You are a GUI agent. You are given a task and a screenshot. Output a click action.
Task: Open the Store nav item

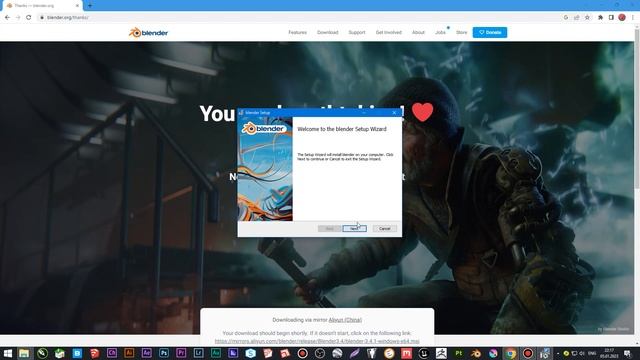tap(462, 32)
